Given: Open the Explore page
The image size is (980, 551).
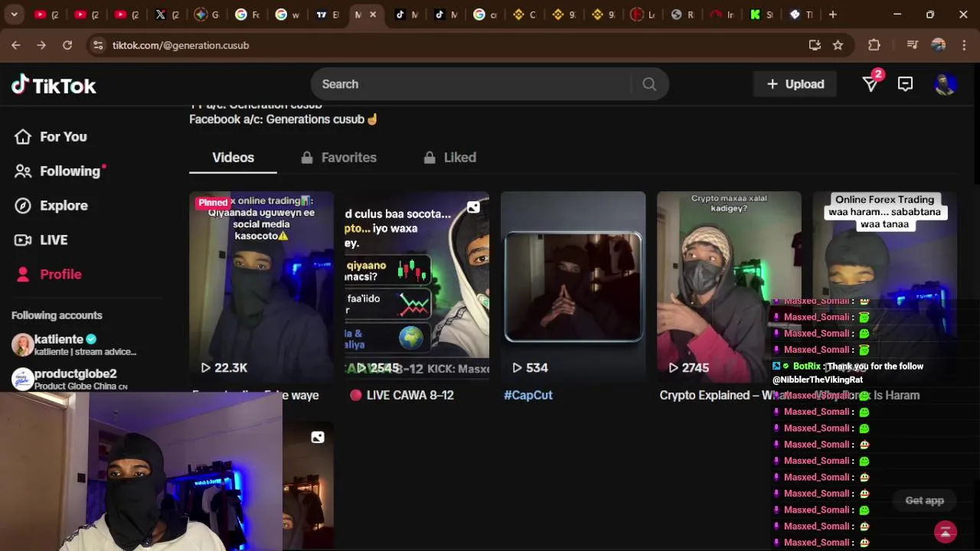Looking at the screenshot, I should 52,206.
